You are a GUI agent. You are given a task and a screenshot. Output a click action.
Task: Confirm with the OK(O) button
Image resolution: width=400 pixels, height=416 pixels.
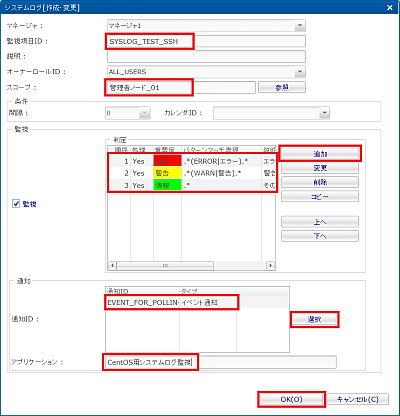coord(291,399)
